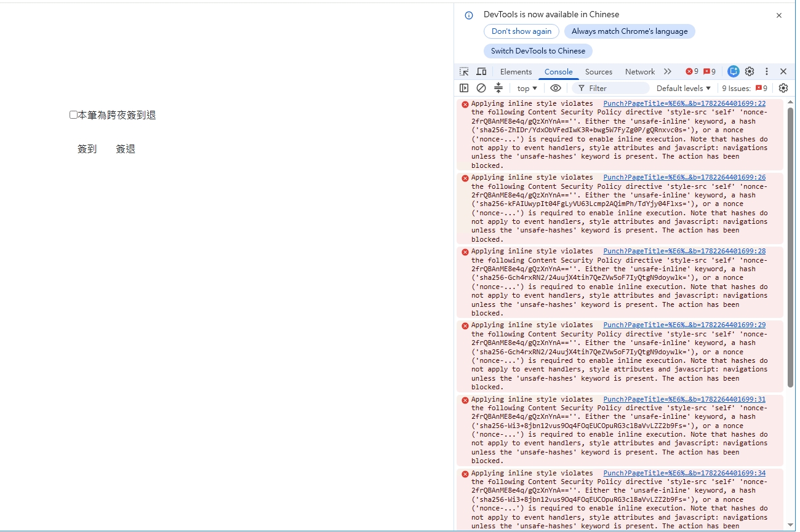800x532 pixels.
Task: Check the 本筆為跨夜簽到退 checkbox
Action: 73,115
